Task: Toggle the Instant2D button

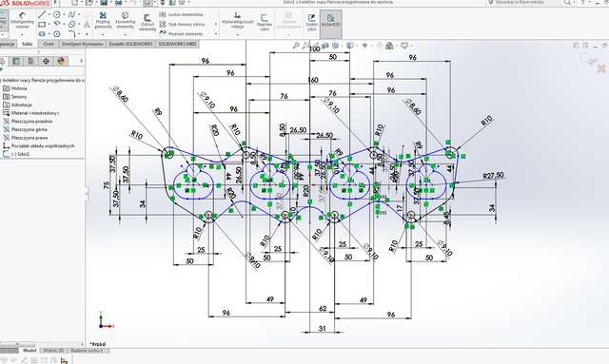Action: [x=330, y=20]
